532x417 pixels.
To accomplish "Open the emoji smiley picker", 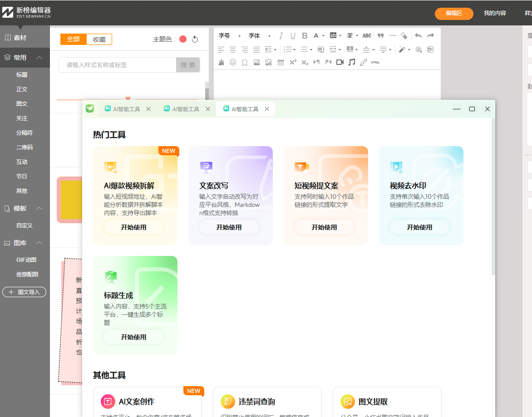I will 233,62.
